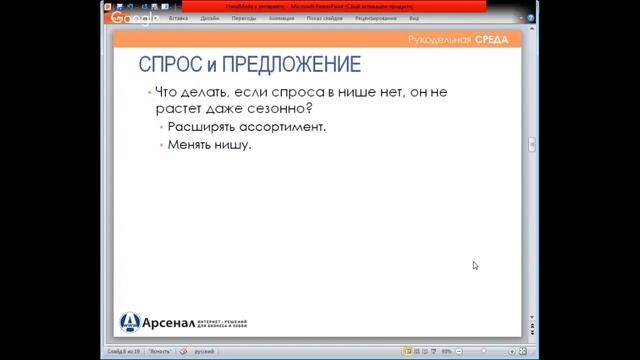Click the vertical scrollbar thumb
Image resolution: width=640 pixels, height=360 pixels.
pyautogui.click(x=531, y=144)
